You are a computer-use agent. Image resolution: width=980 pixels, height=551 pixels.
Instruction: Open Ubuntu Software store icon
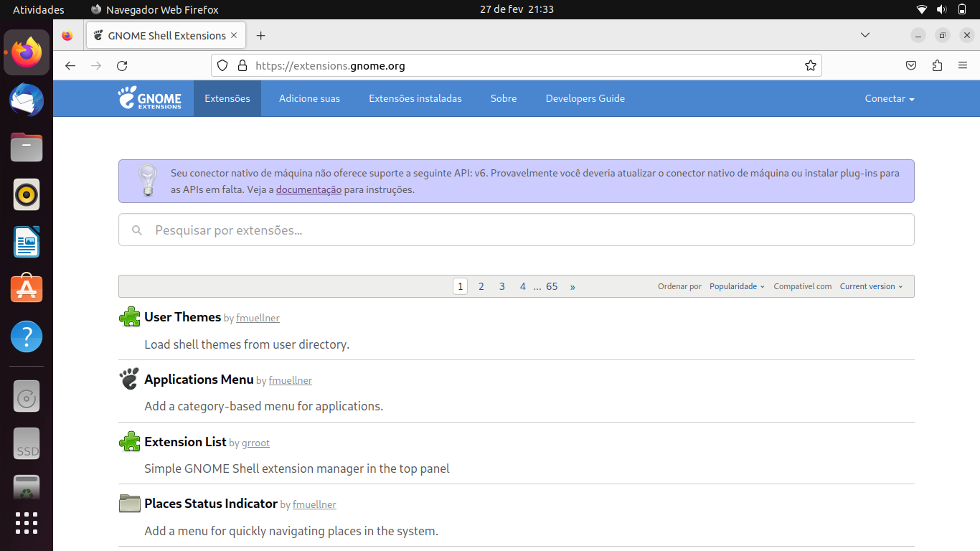click(27, 289)
